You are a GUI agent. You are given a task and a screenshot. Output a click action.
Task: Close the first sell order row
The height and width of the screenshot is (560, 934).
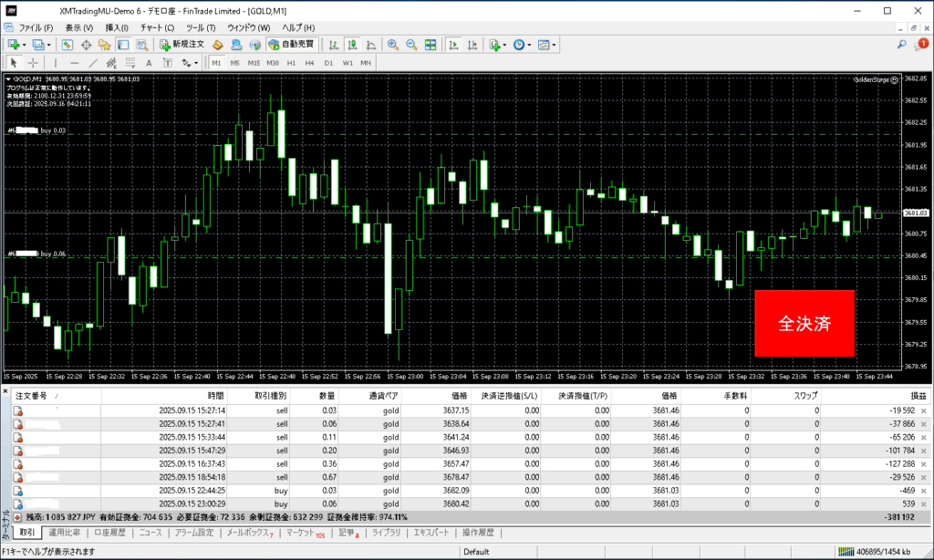coord(923,411)
